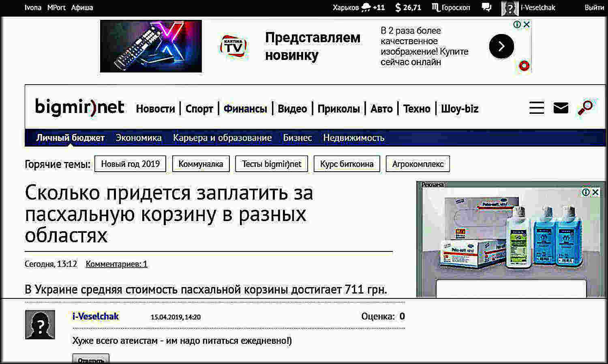Click the user avatar icon beside i-Veselchak
Screen dimensions: 608x364
pos(510,8)
